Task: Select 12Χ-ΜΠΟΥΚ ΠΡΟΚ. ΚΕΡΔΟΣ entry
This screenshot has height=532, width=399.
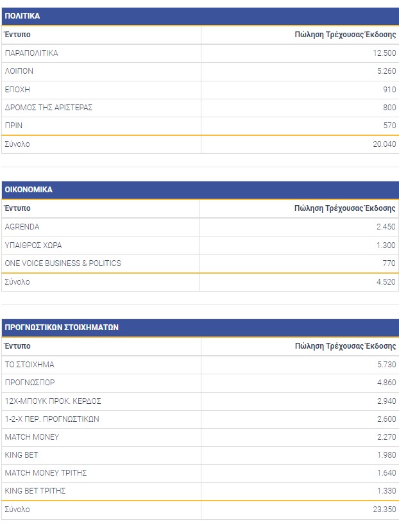Action: coord(53,401)
